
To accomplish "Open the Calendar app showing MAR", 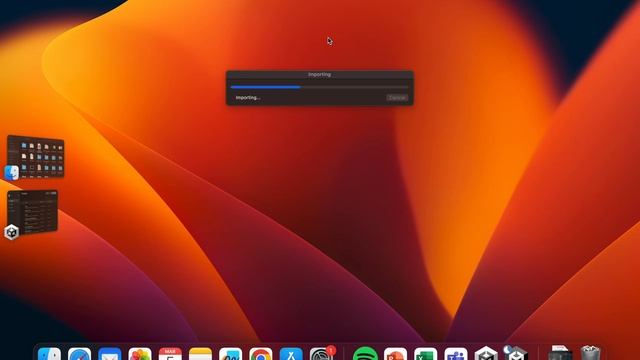I will (x=170, y=354).
